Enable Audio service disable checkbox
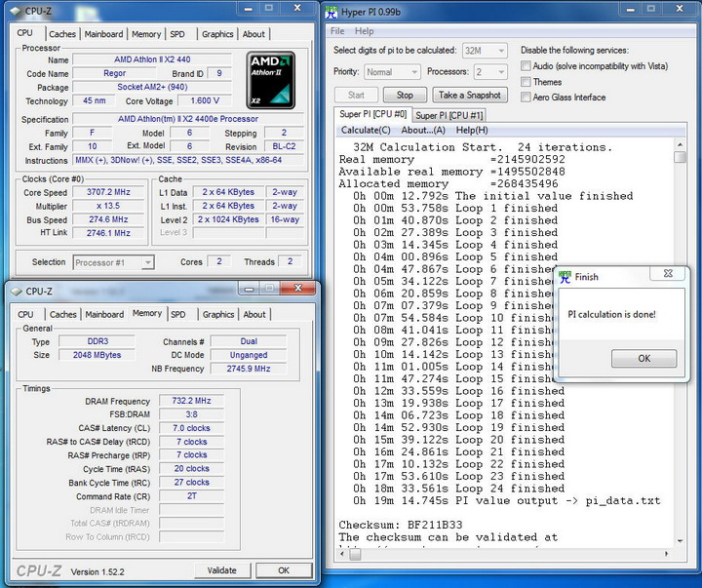702x588 pixels. point(526,66)
